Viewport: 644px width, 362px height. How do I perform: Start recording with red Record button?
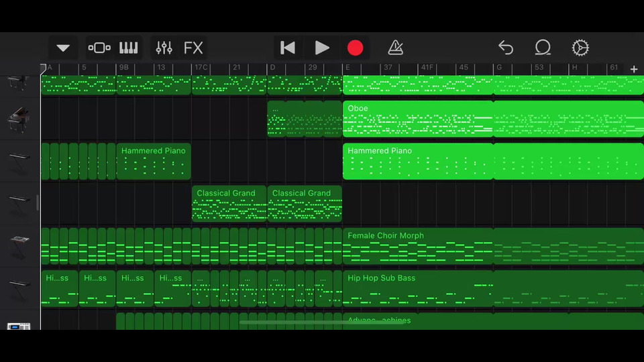pos(356,48)
